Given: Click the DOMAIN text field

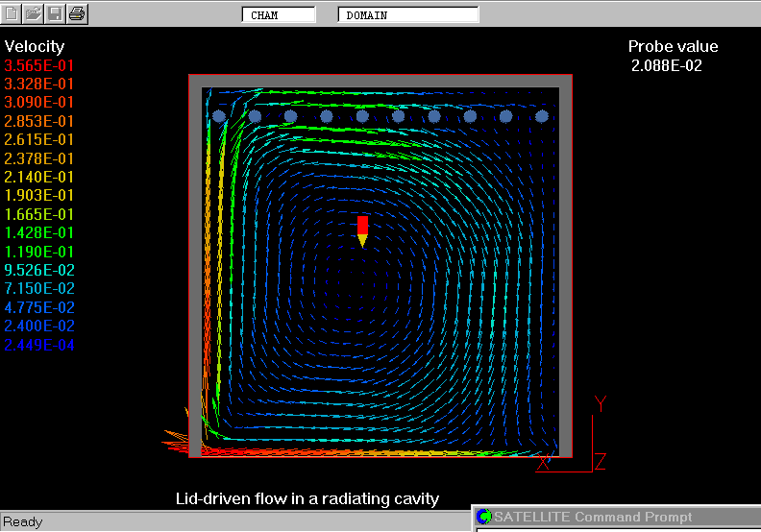Looking at the screenshot, I should tap(408, 15).
